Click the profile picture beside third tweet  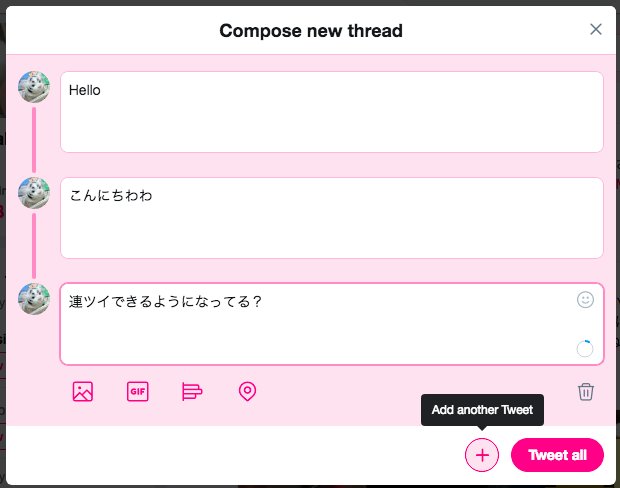pos(34,299)
